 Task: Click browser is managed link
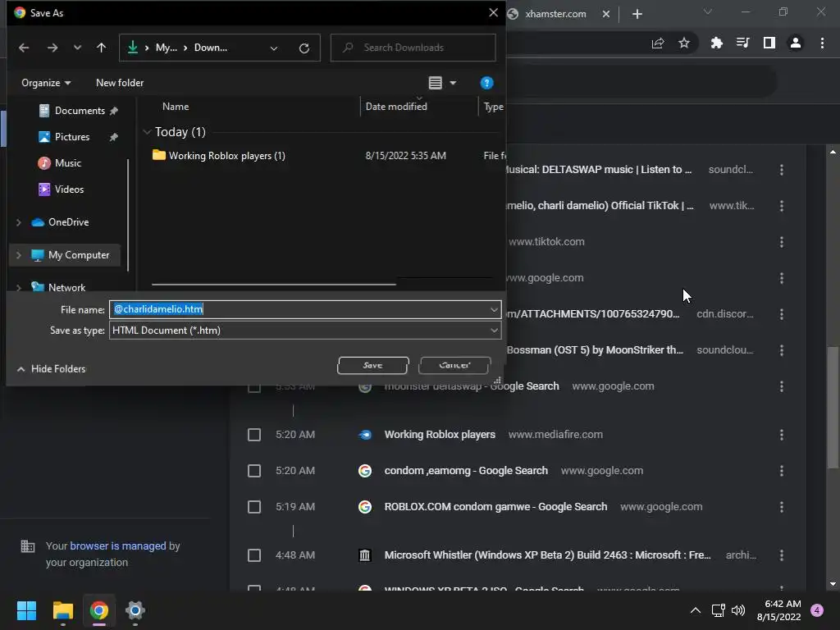click(118, 546)
